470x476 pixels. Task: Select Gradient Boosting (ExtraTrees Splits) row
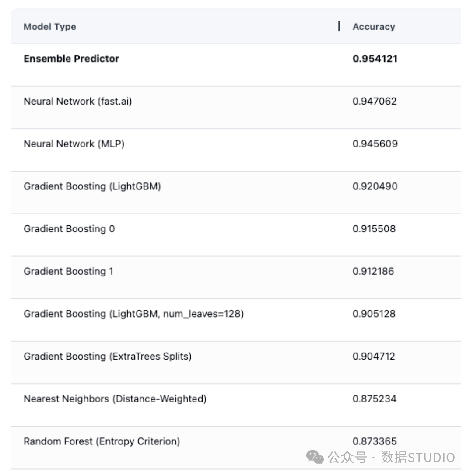236,362
